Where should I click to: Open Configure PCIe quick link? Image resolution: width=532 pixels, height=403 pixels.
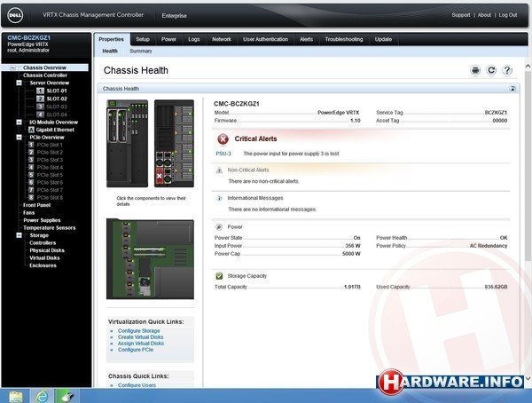pos(136,350)
